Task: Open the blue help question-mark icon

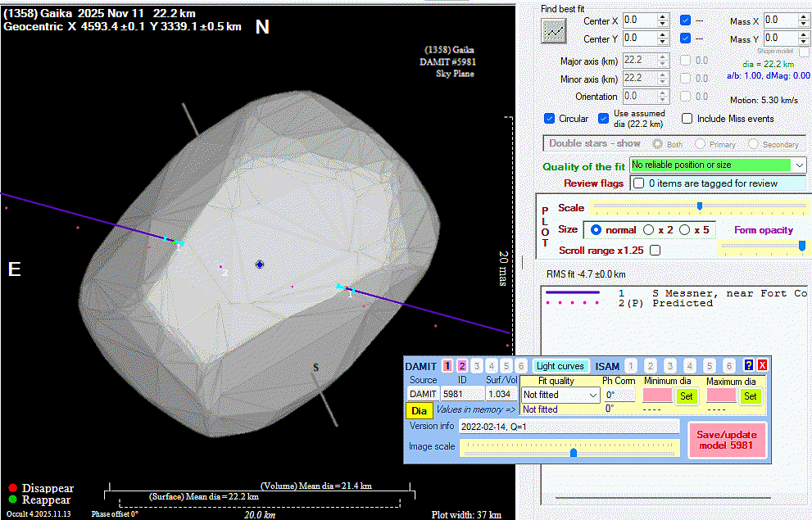Action: click(x=748, y=365)
